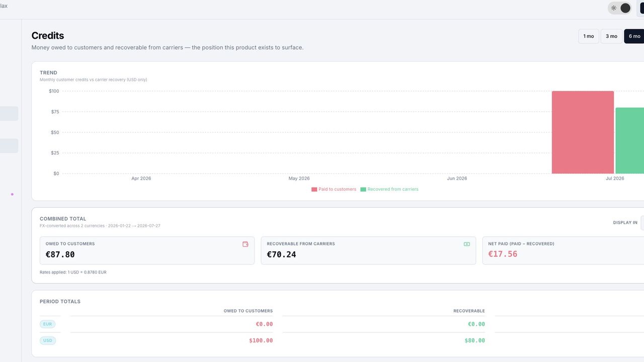Click the pink Paid to customers legend entry
The image size is (644, 362).
tap(334, 190)
